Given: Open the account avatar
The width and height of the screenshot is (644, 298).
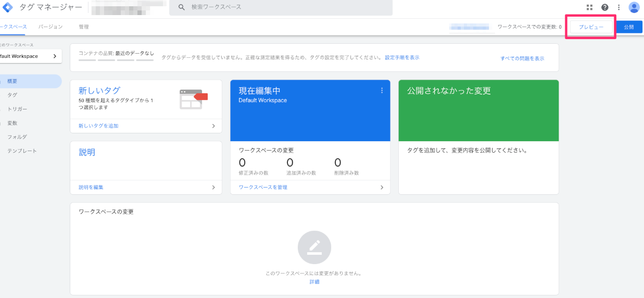Looking at the screenshot, I should coord(634,7).
